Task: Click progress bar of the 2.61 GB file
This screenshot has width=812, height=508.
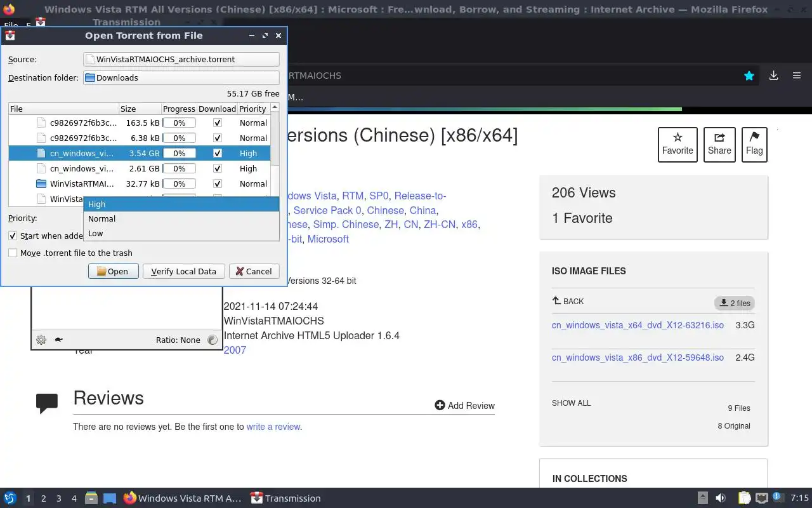Action: point(180,168)
